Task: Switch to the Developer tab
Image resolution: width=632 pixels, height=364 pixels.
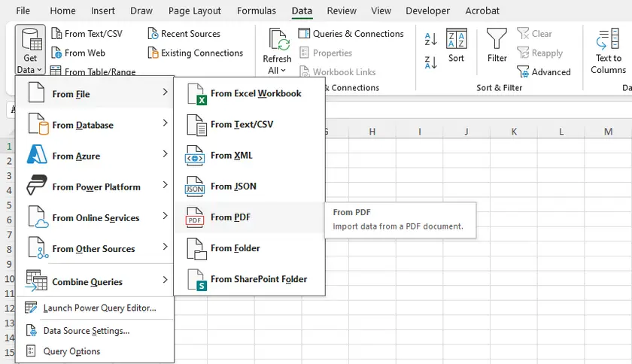Action: (427, 11)
